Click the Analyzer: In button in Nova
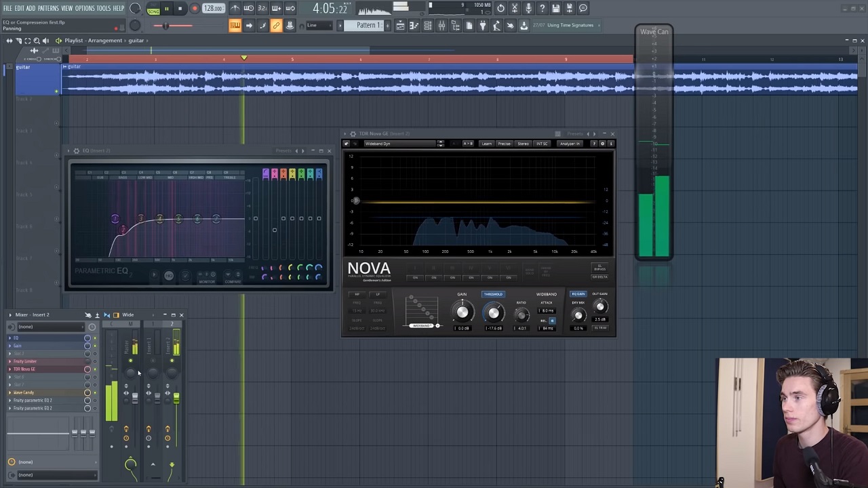868x488 pixels. [570, 144]
